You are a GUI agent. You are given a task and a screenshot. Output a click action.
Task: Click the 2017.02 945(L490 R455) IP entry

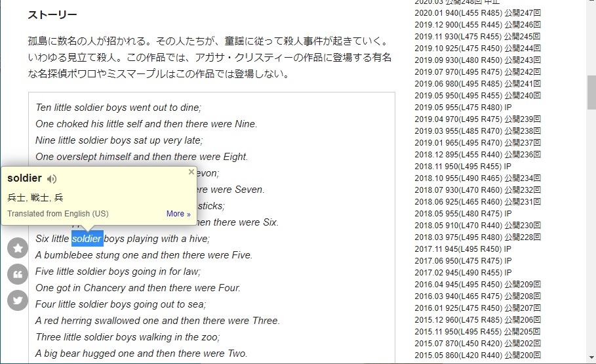[463, 272]
